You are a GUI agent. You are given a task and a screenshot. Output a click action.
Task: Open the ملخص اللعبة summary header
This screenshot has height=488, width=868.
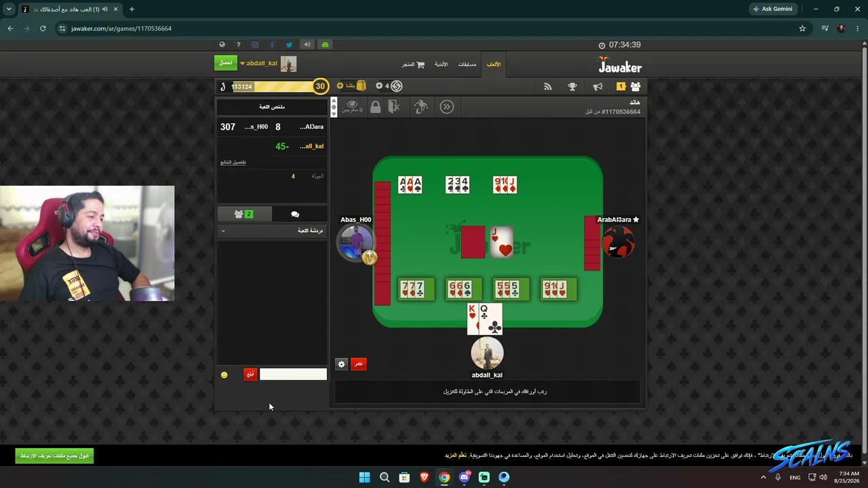(x=271, y=107)
